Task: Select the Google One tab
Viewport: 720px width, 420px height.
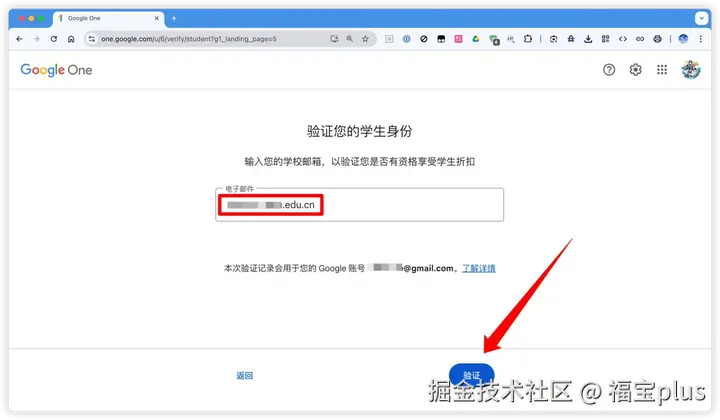Action: pos(109,18)
